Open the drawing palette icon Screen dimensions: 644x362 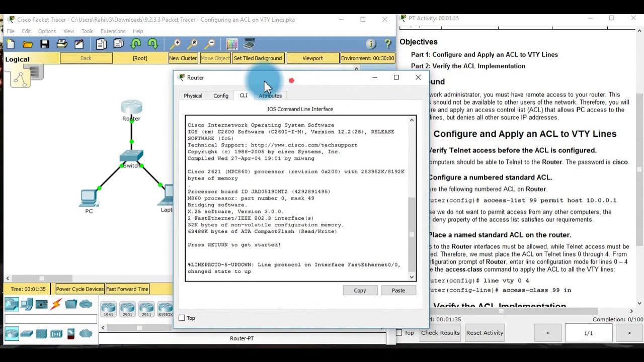click(231, 44)
